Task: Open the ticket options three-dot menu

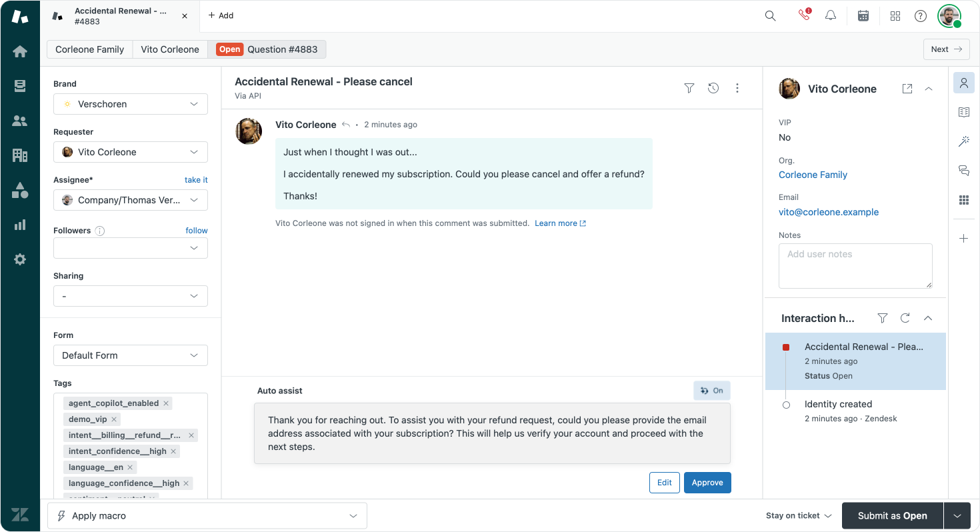Action: tap(737, 88)
